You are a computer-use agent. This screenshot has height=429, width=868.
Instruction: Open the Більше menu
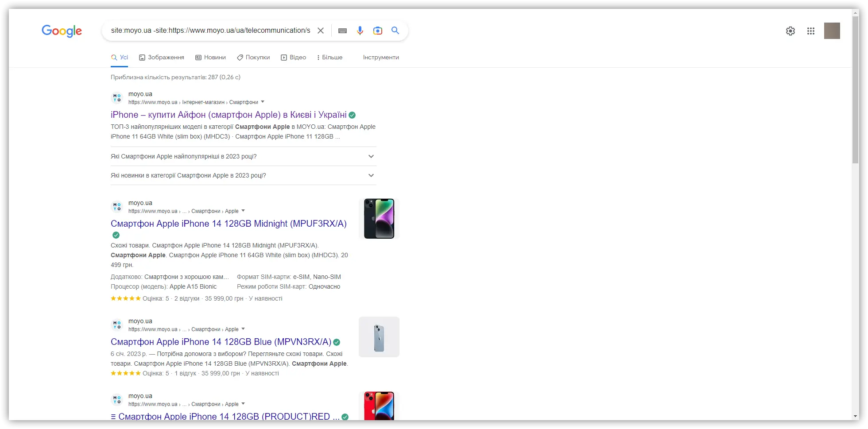coord(330,58)
